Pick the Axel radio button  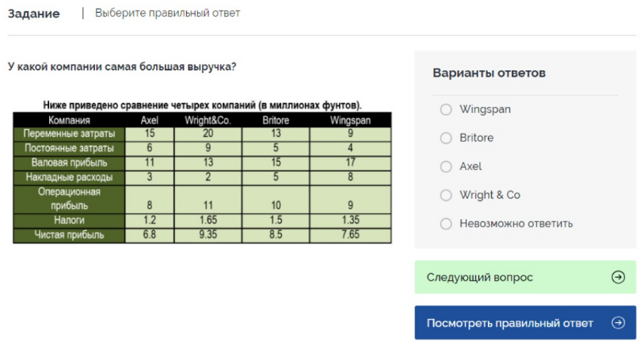click(x=446, y=166)
